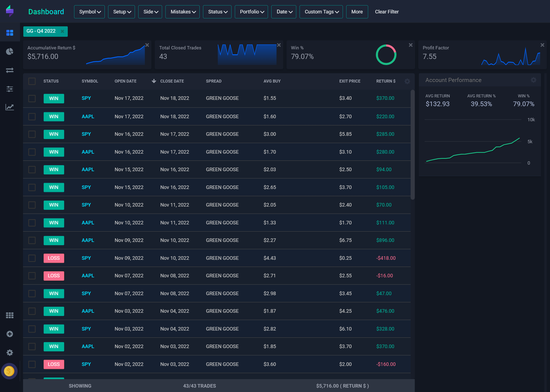Expand the Symbol filter dropdown
Image resolution: width=550 pixels, height=392 pixels.
click(x=89, y=12)
